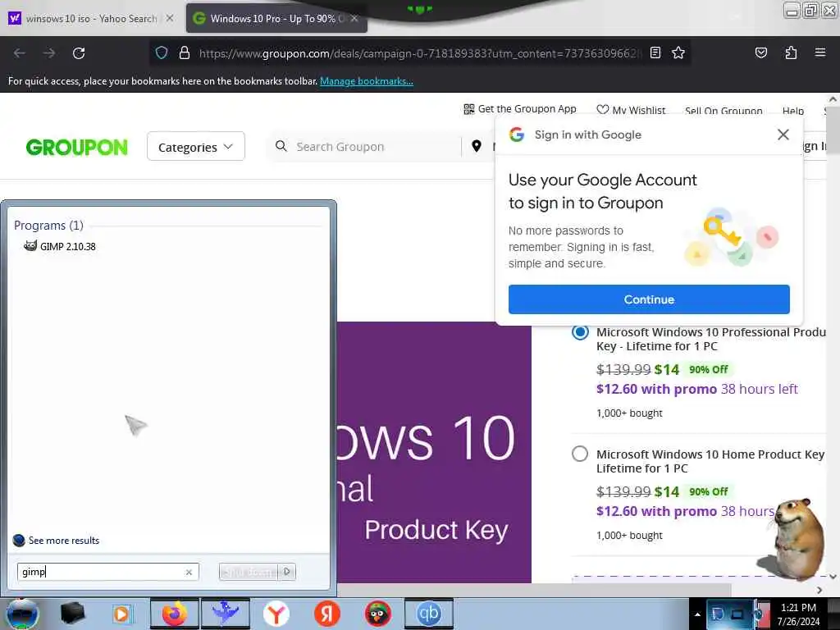Go back using the browser back arrow
The image size is (840, 630).
(x=20, y=53)
